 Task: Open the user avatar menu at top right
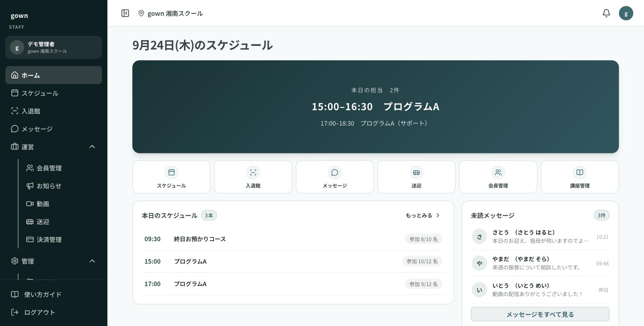coord(626,13)
